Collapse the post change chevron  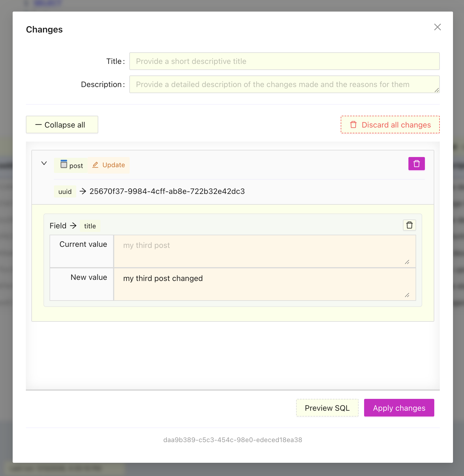point(44,163)
